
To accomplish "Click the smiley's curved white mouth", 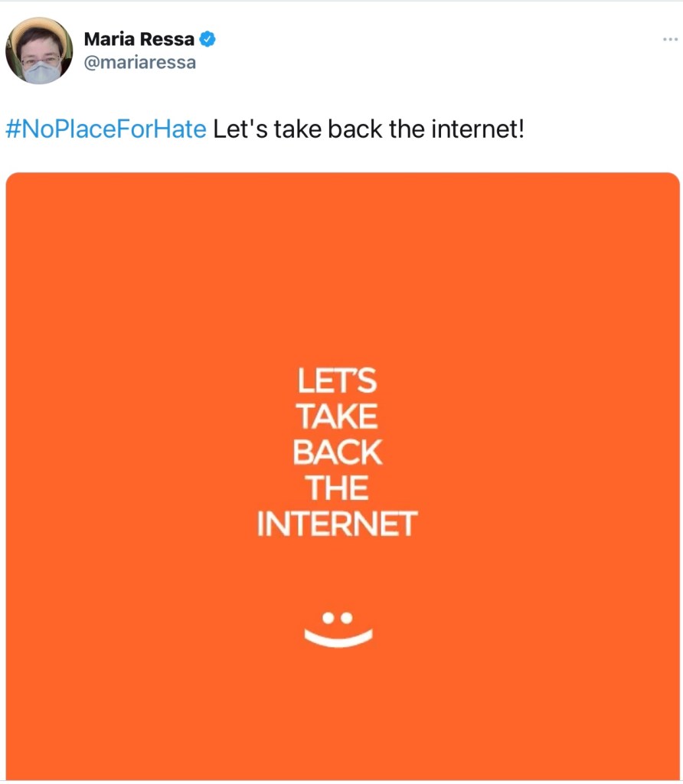I will click(x=337, y=637).
